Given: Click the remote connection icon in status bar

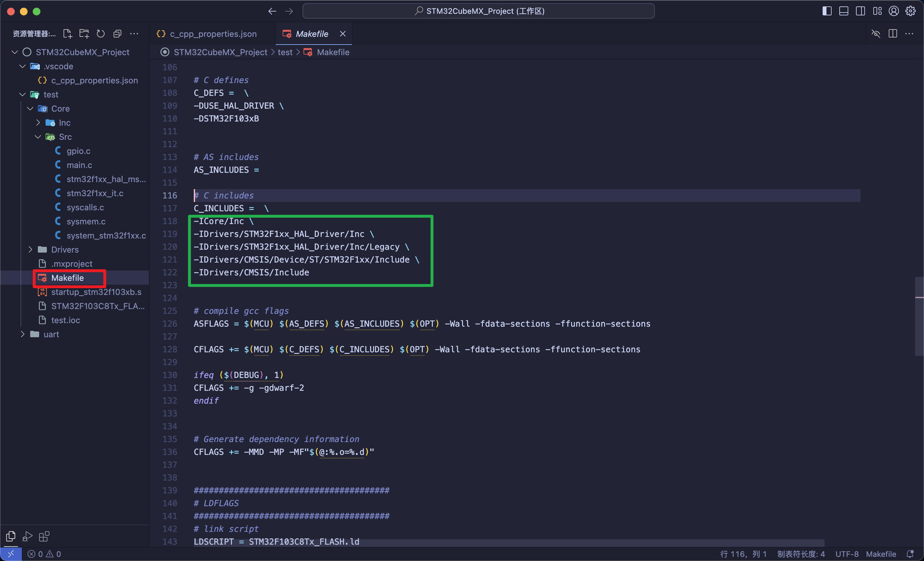Looking at the screenshot, I should 11,554.
